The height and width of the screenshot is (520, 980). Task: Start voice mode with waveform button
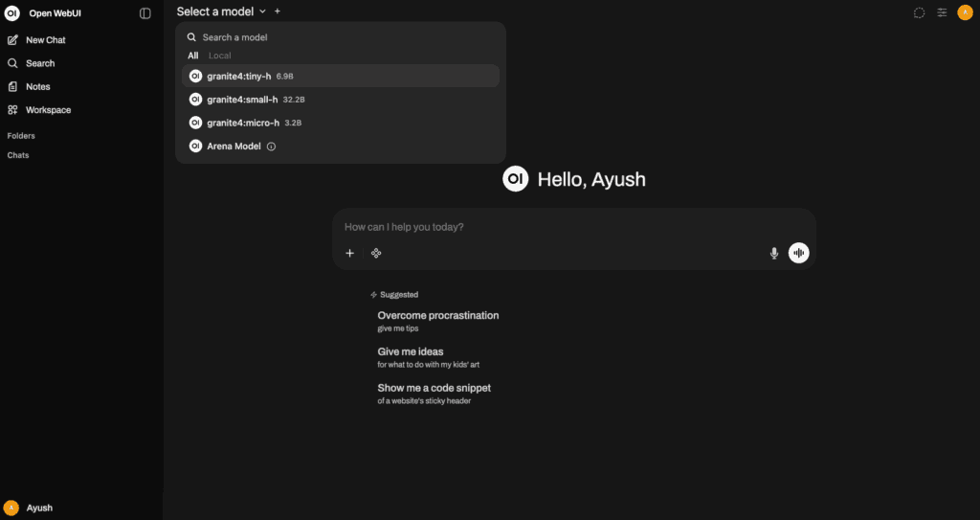tap(798, 253)
